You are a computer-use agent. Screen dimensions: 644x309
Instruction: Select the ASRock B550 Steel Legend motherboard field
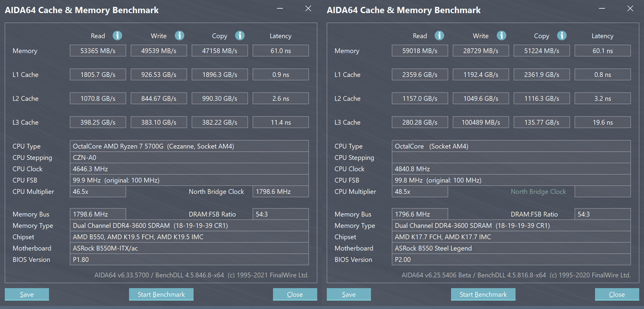pyautogui.click(x=512, y=248)
